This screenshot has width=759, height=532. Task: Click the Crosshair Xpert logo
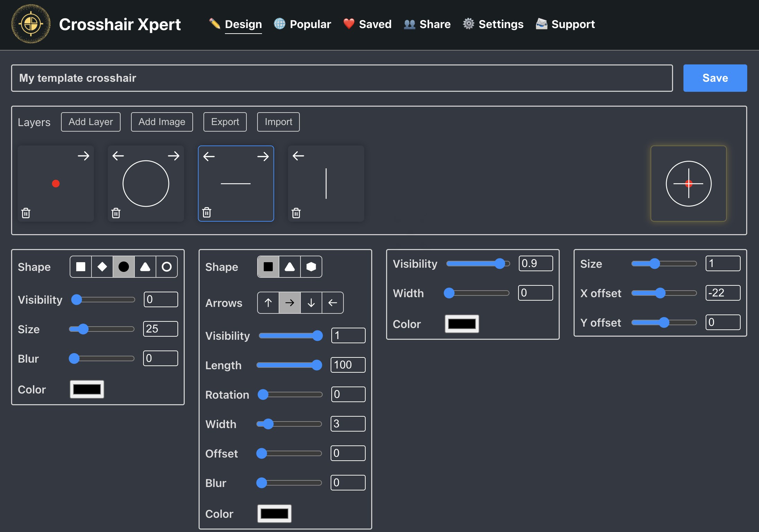click(31, 24)
